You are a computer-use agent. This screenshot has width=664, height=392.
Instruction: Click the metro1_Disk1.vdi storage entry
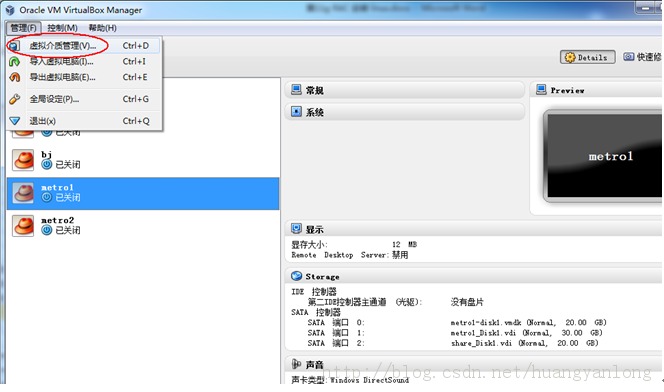[x=526, y=333]
